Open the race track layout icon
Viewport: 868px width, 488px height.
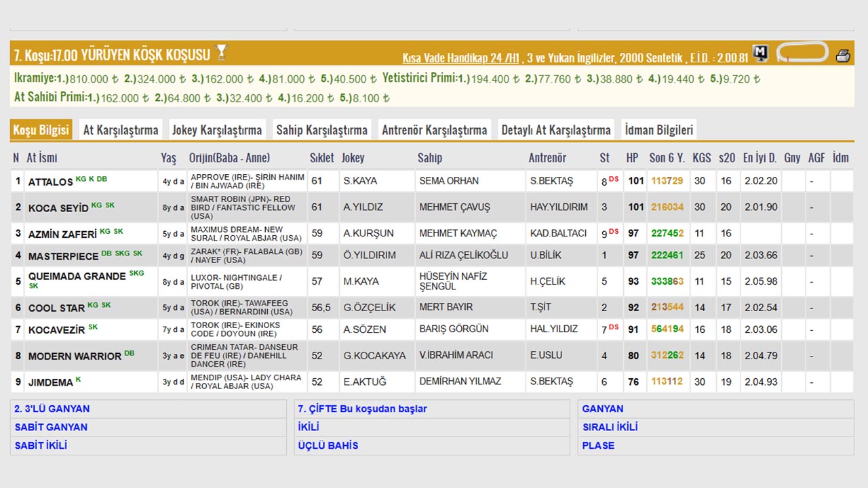(x=802, y=53)
